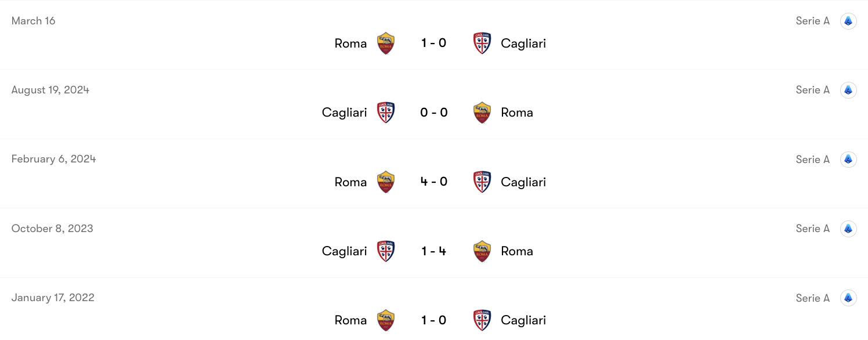Select the Serie A logo on the October 8 row
The height and width of the screenshot is (340, 868).
click(x=848, y=228)
